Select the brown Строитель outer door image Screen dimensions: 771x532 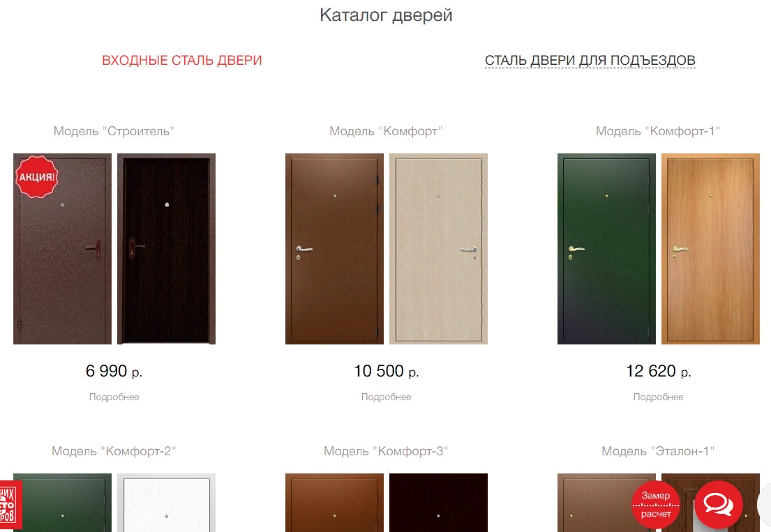[62, 248]
